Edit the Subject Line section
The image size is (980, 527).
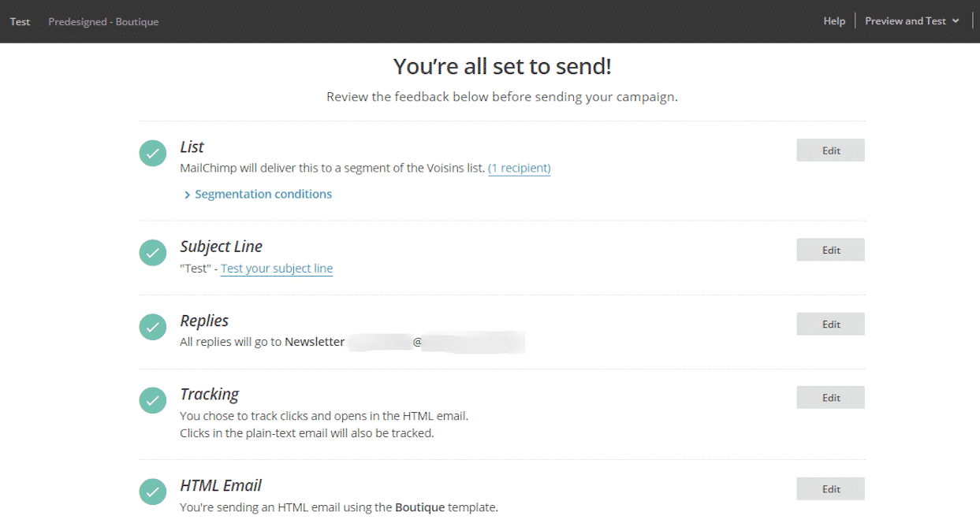[830, 250]
